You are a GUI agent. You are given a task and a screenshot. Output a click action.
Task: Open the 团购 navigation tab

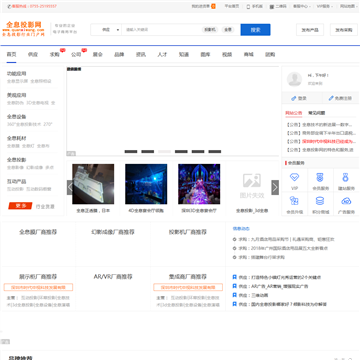click(x=270, y=54)
